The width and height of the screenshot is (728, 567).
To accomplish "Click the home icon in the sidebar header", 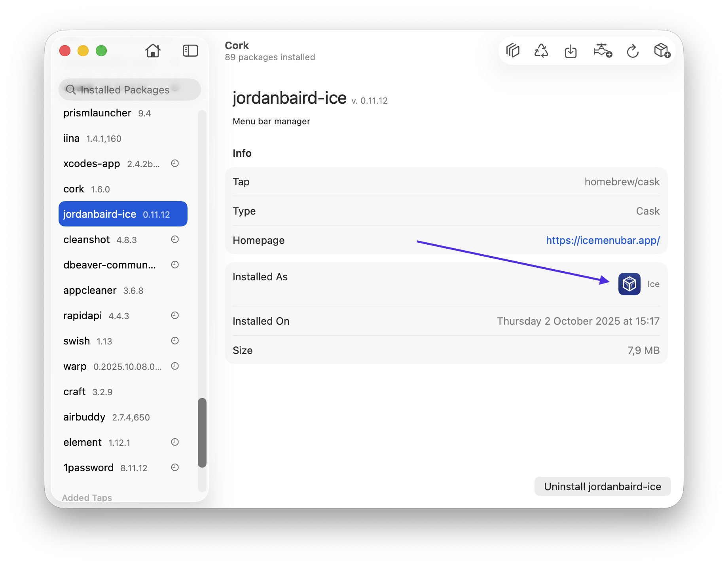I will (153, 51).
